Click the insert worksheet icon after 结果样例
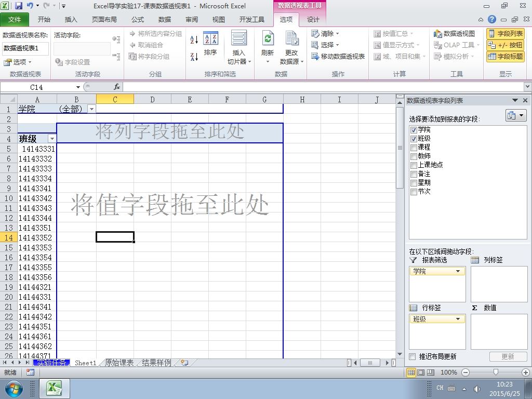The image size is (532, 399). point(184,363)
